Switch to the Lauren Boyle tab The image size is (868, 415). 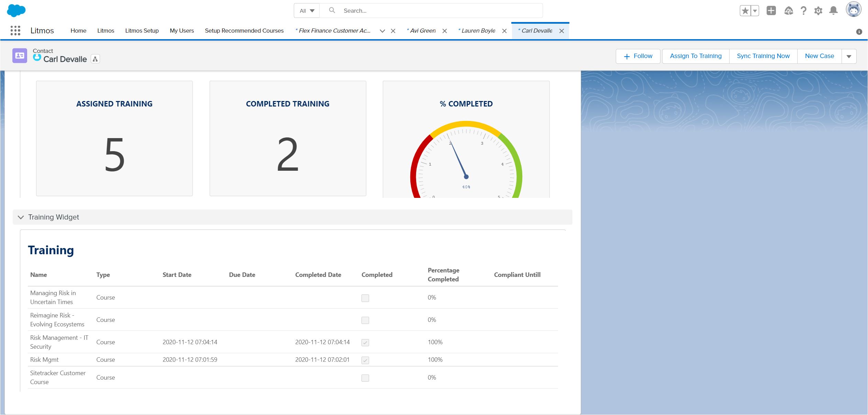tap(478, 31)
